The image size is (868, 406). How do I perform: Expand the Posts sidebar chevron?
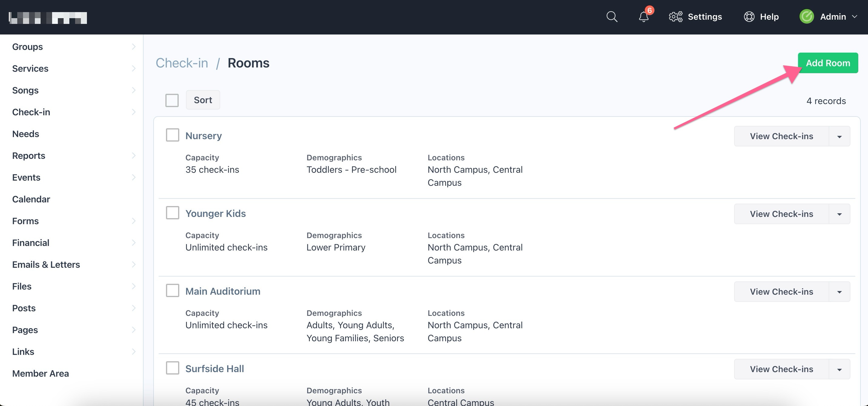(x=134, y=308)
